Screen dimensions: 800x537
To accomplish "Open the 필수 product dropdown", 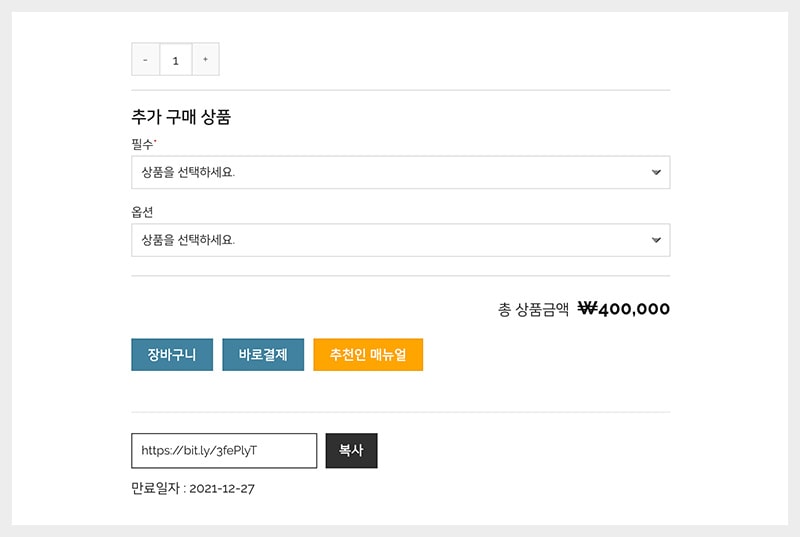I will tap(400, 172).
